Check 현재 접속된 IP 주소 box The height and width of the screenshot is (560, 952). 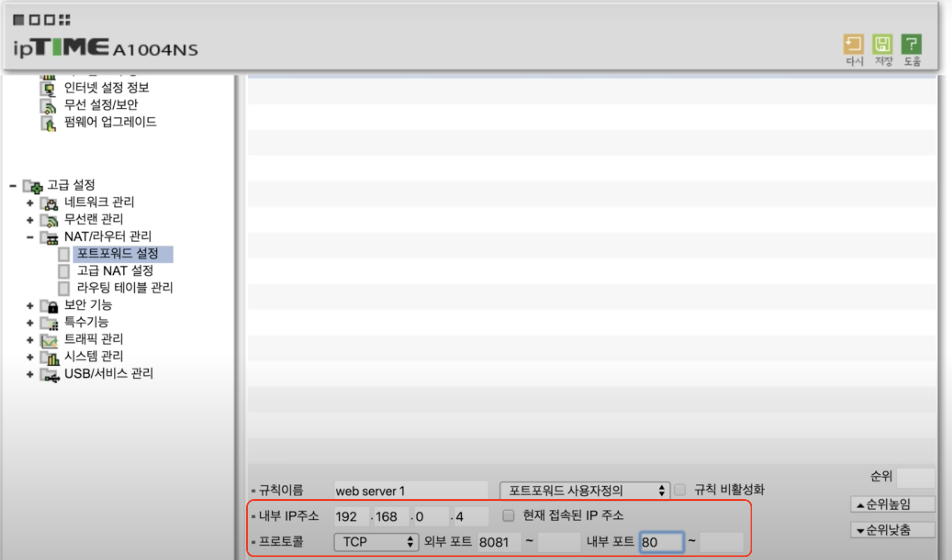coord(508,516)
